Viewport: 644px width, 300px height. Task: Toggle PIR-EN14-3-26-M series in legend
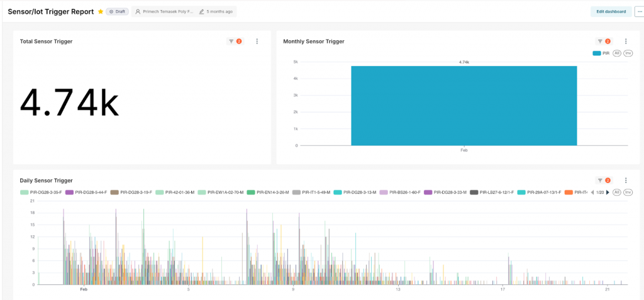pyautogui.click(x=268, y=192)
